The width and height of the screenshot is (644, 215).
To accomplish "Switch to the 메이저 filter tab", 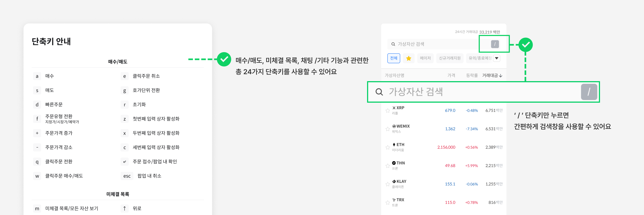I will [x=425, y=58].
